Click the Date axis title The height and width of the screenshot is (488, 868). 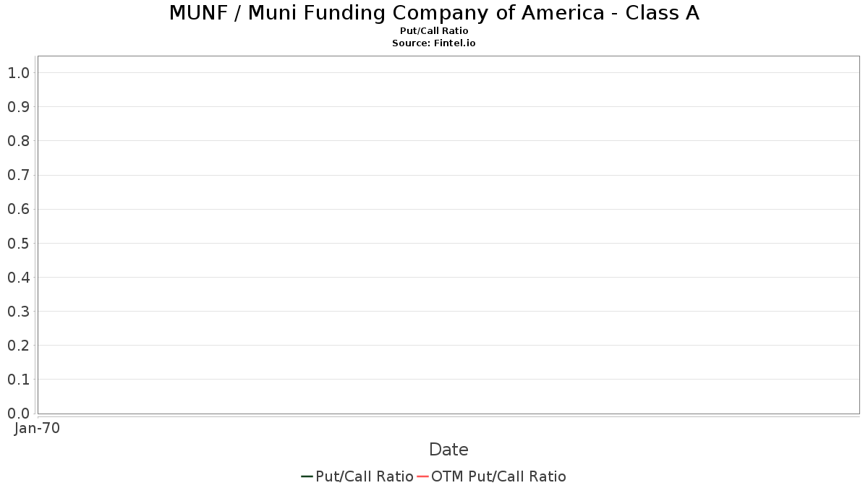448,450
